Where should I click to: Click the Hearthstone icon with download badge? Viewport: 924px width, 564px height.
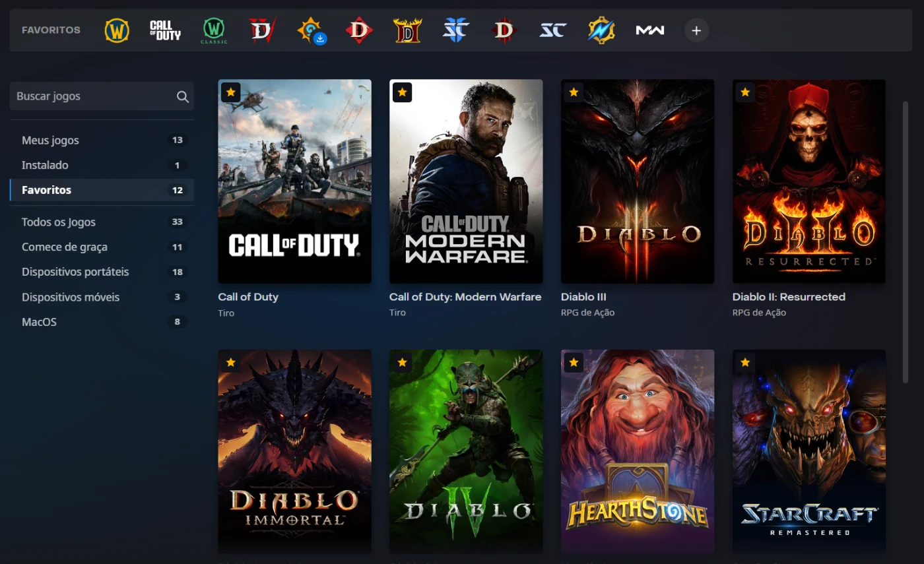coord(310,30)
